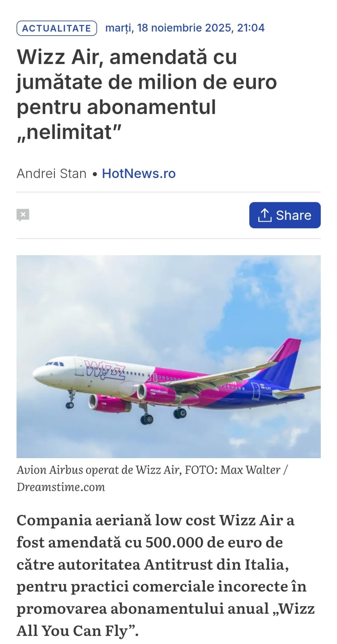Screen dimensions: 337x644
Task: Tap the Wizz logo on the plane fuselage
Action: tap(105, 370)
